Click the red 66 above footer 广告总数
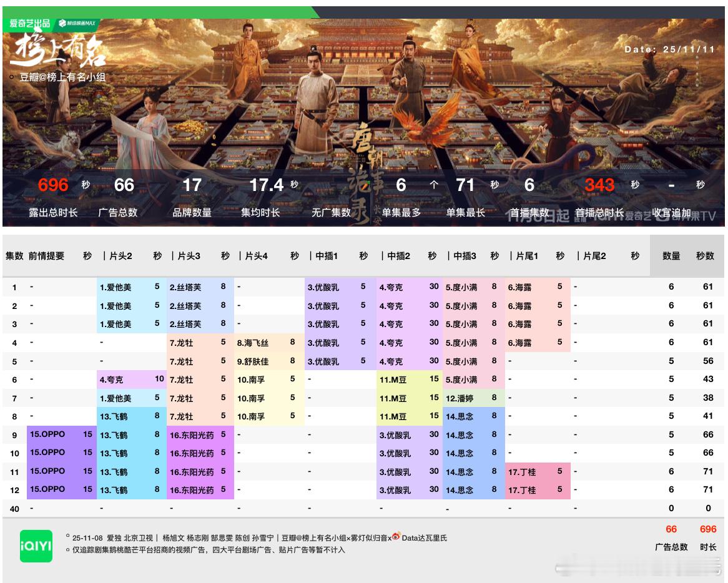This screenshot has width=728, height=583. pyautogui.click(x=671, y=529)
